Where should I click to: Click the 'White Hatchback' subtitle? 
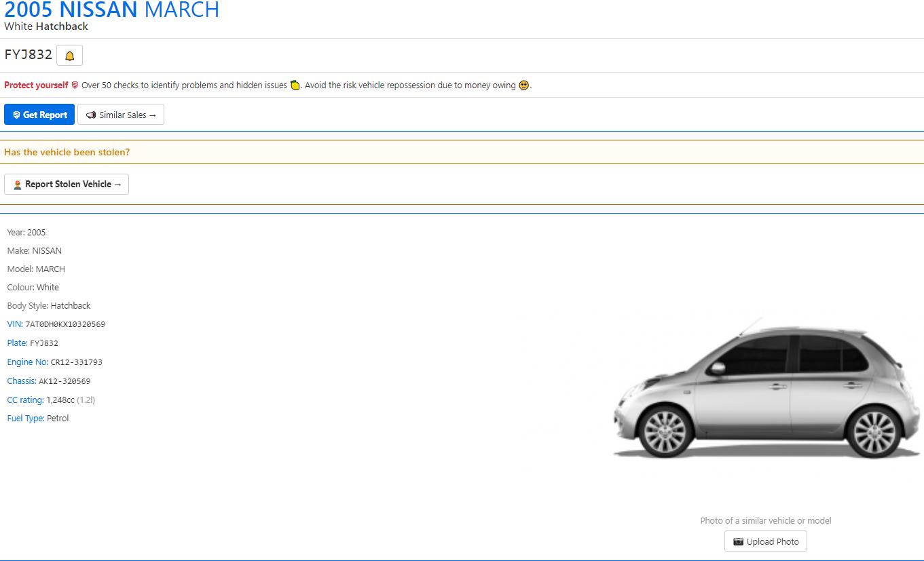pyautogui.click(x=46, y=26)
